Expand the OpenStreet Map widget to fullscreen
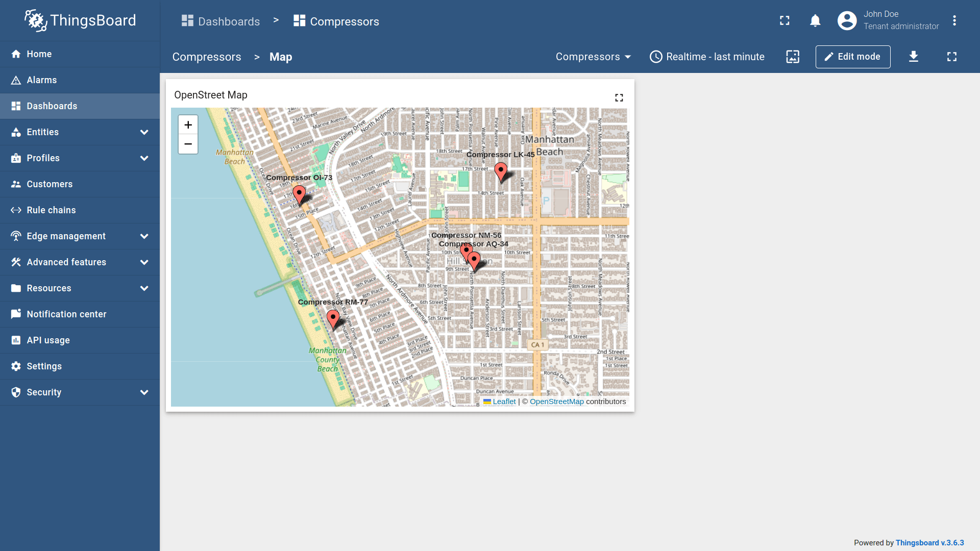The width and height of the screenshot is (980, 551). point(619,97)
